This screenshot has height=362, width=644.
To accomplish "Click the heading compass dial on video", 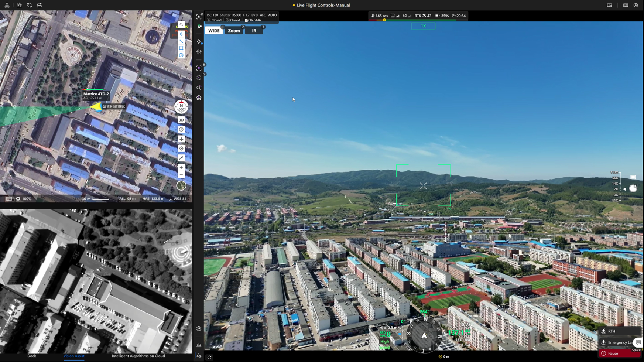I will click(424, 335).
